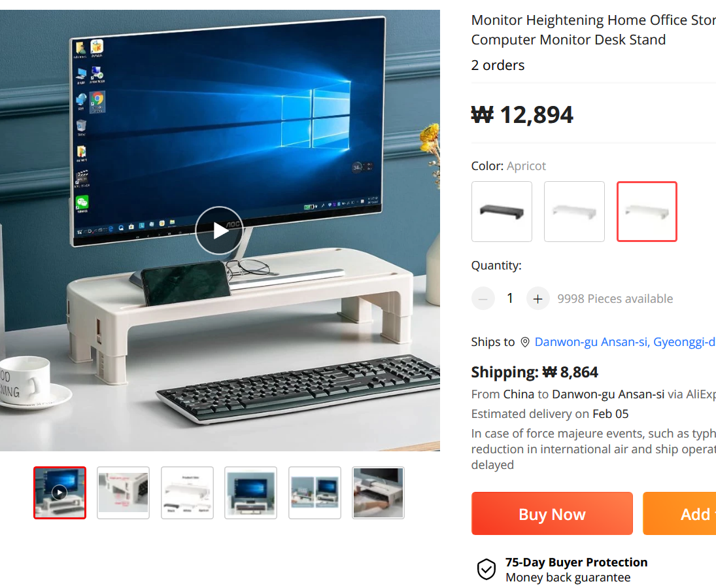Viewport: 716px width, 588px height.
Task: Click the 75-Day Buyer Protection text
Action: point(576,562)
